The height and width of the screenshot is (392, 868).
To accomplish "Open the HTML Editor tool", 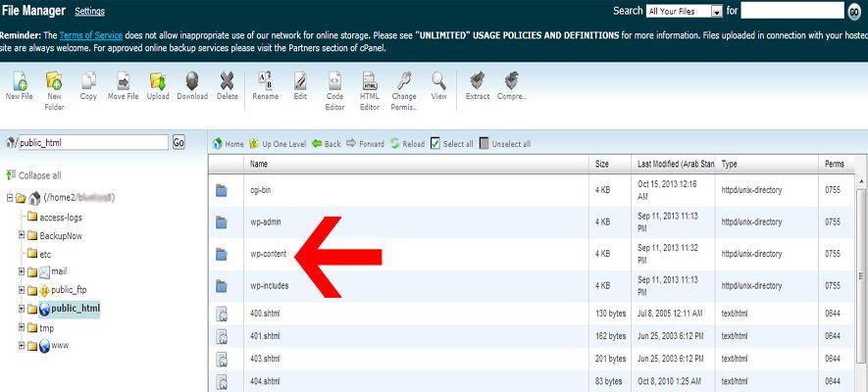I will pos(370,82).
